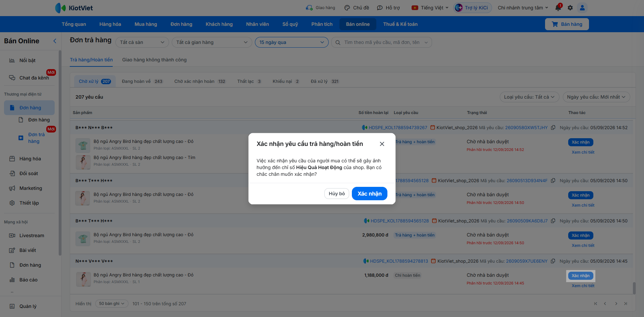Open Bán hàng cart button
Image resolution: width=644 pixels, height=317 pixels.
567,24
